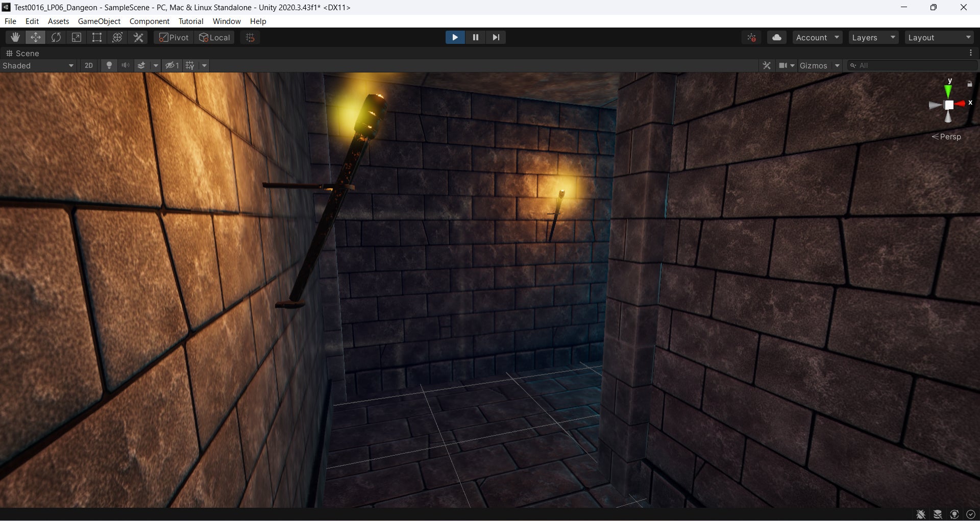Toggle 2D view mode
Viewport: 980px width, 521px height.
[89, 65]
